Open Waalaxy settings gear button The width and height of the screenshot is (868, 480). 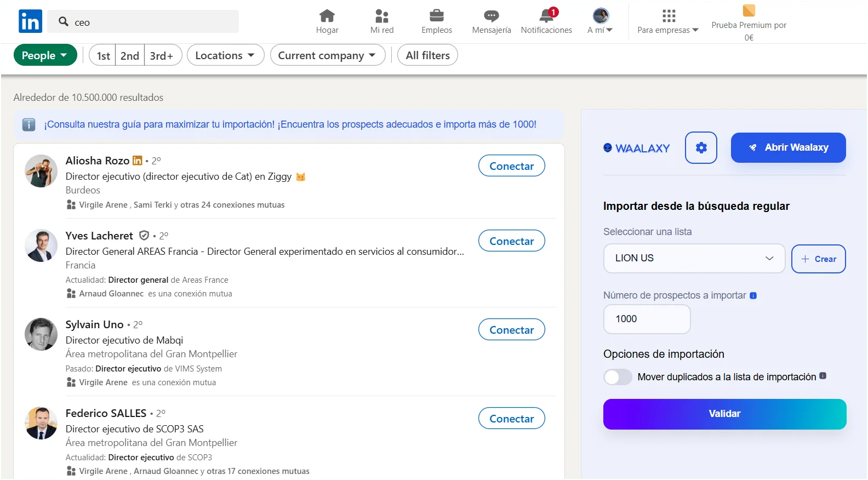pos(701,147)
